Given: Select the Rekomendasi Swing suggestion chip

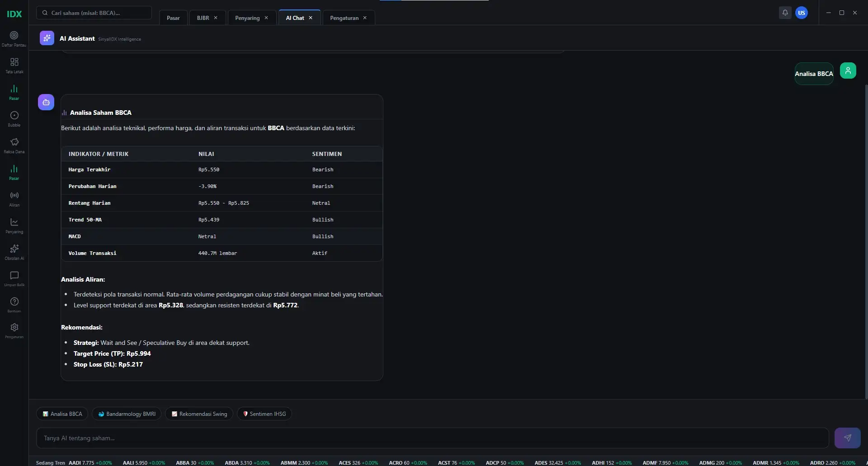Looking at the screenshot, I should tap(199, 414).
